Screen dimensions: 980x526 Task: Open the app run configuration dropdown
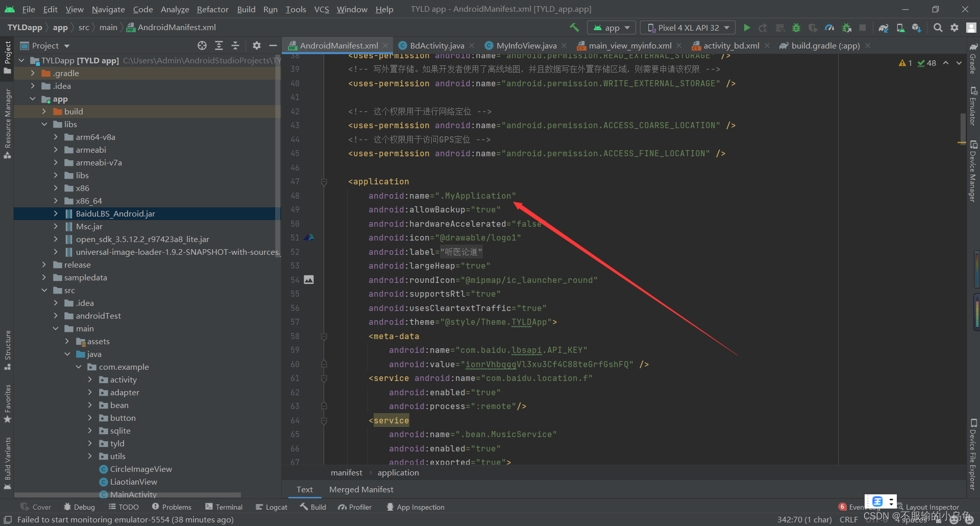pos(611,28)
